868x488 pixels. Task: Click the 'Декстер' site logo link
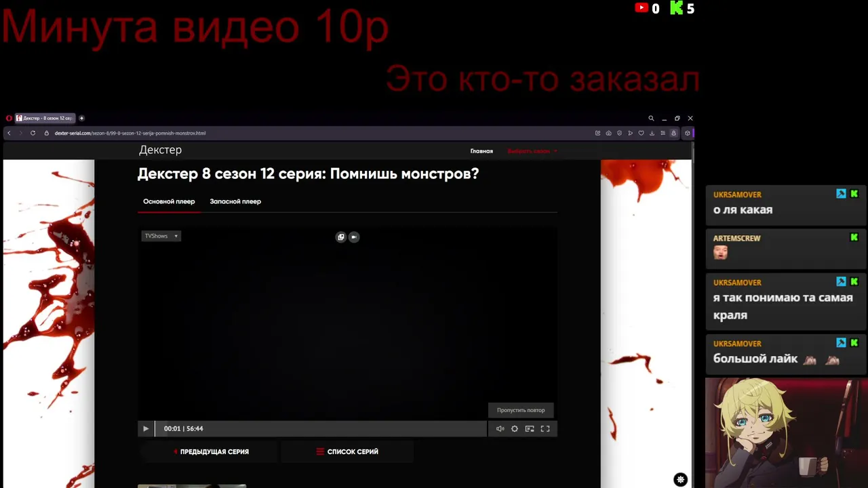tap(161, 150)
